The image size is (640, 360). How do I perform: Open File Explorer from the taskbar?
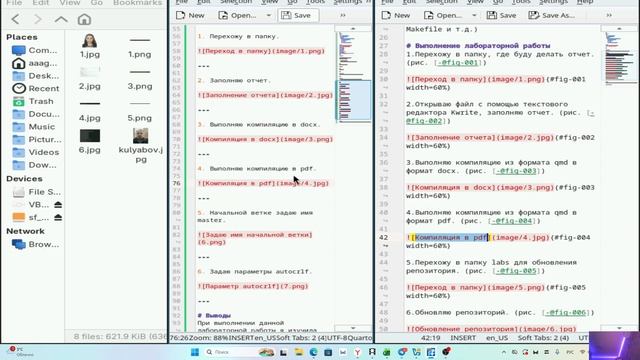[x=299, y=352]
